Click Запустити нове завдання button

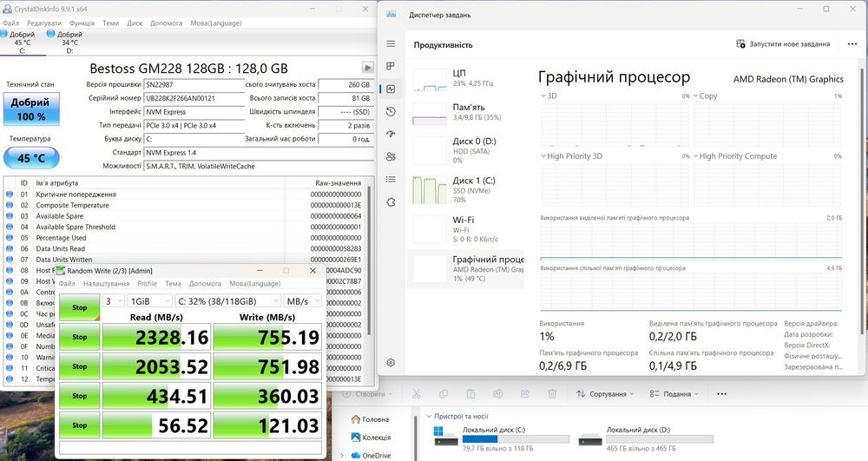pyautogui.click(x=783, y=43)
